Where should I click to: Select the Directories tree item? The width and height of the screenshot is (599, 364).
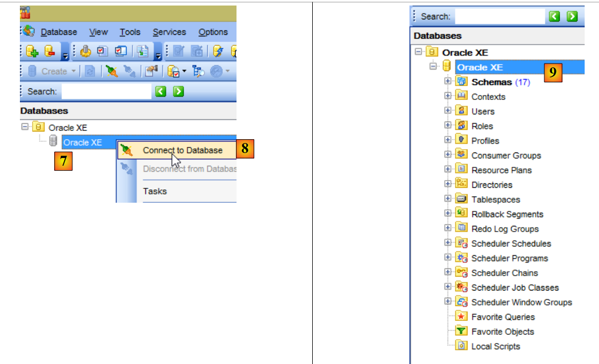coord(492,185)
